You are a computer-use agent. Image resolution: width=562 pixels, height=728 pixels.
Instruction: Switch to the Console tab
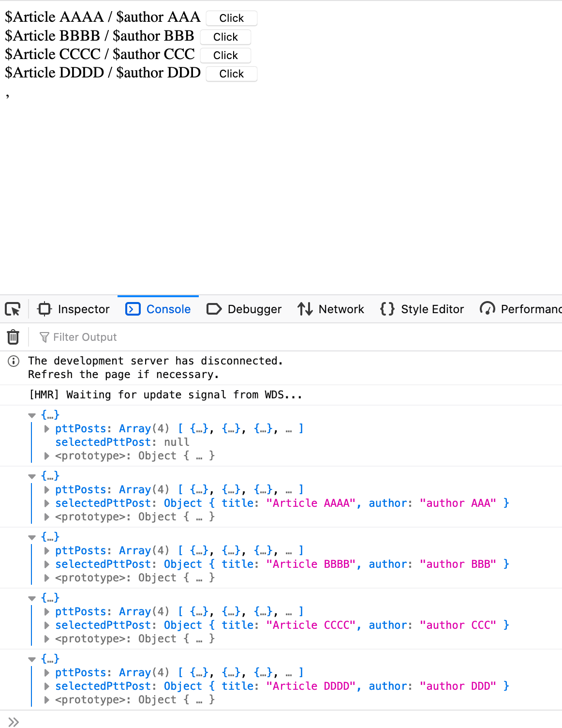tap(168, 309)
